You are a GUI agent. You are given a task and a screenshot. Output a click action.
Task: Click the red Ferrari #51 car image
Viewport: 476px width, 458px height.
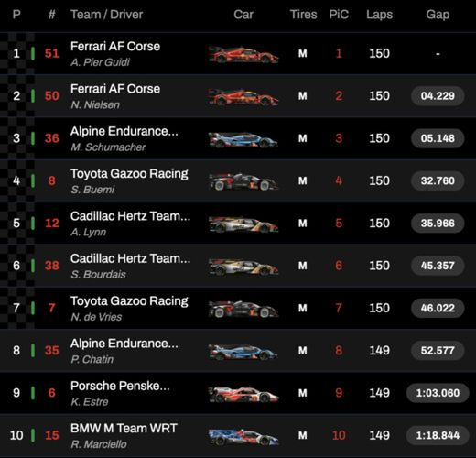(x=243, y=54)
